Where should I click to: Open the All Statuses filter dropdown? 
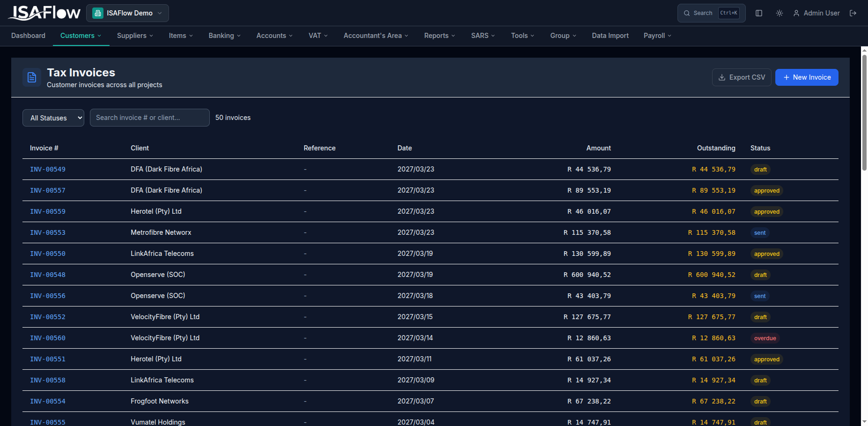[x=53, y=118]
